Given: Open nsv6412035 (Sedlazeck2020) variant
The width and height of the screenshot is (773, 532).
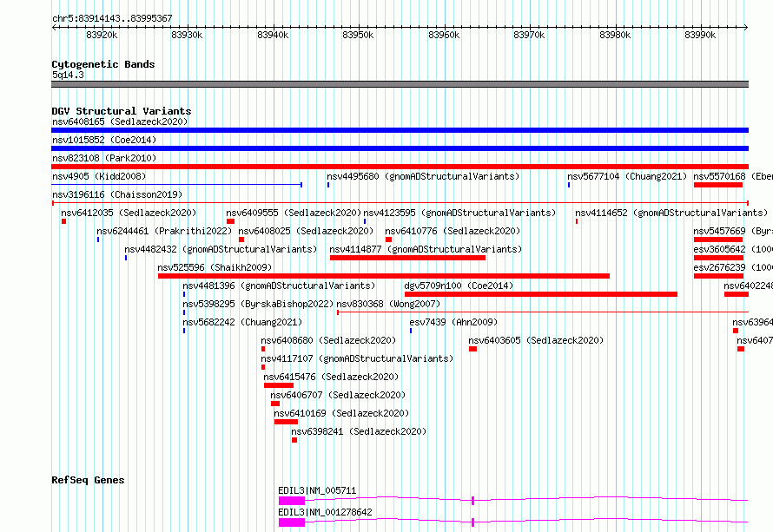Looking at the screenshot, I should pos(129,213).
